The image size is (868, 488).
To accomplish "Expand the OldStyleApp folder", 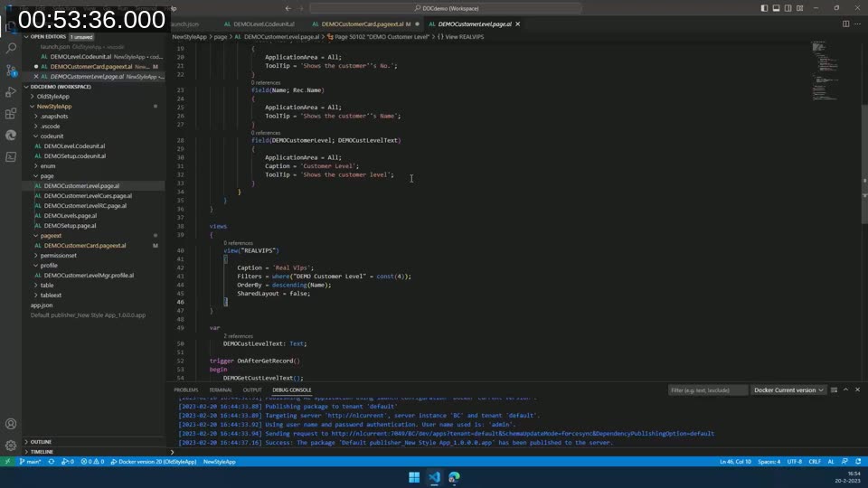I will pyautogui.click(x=52, y=97).
